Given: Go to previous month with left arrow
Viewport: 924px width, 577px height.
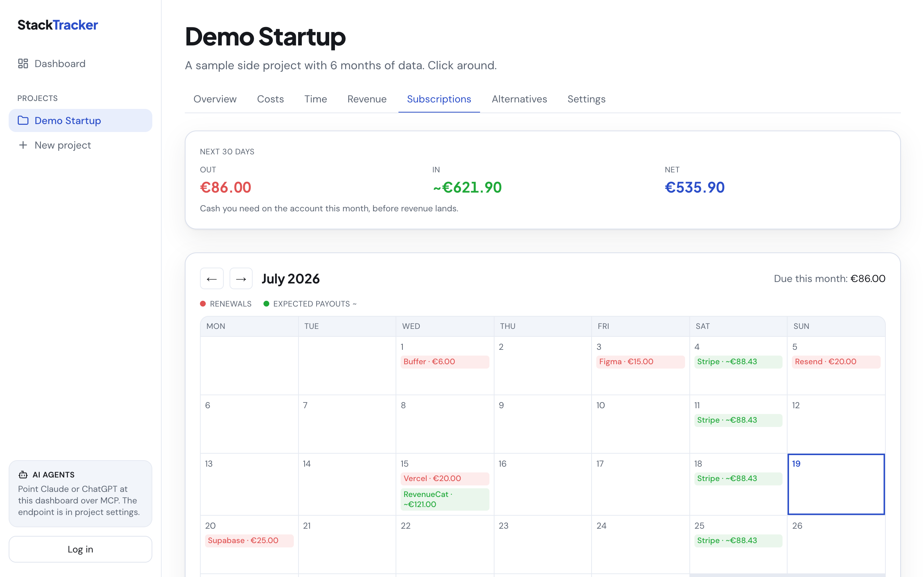Looking at the screenshot, I should tap(212, 278).
